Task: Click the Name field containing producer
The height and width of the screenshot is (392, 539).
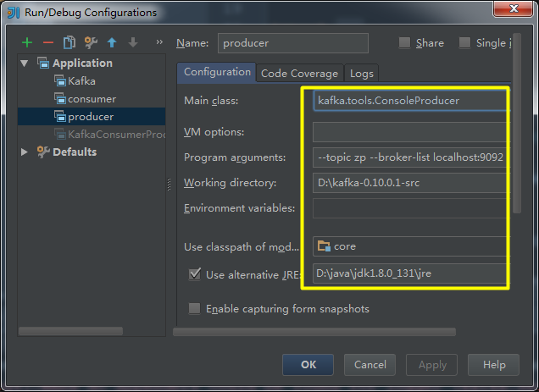Action: pos(293,43)
